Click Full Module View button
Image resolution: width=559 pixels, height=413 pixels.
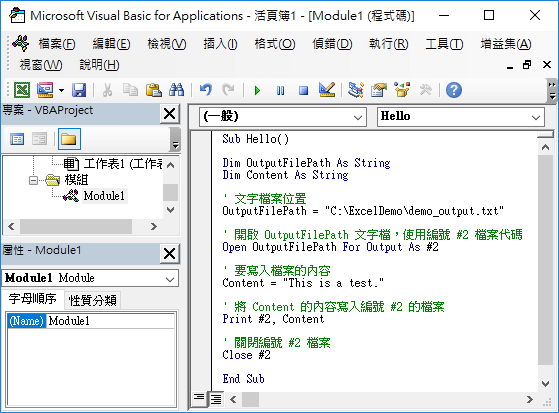pyautogui.click(x=216, y=399)
